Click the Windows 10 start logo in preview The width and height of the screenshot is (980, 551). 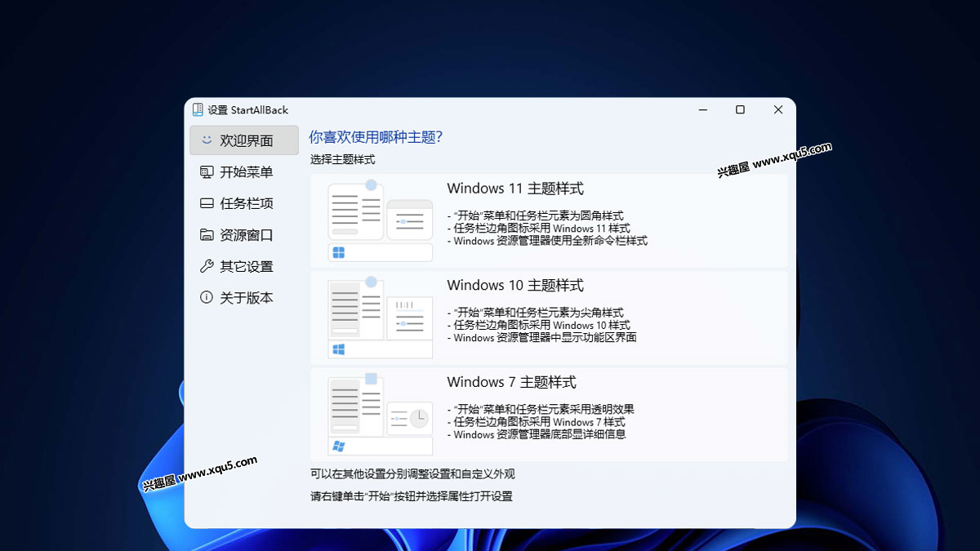tap(338, 349)
